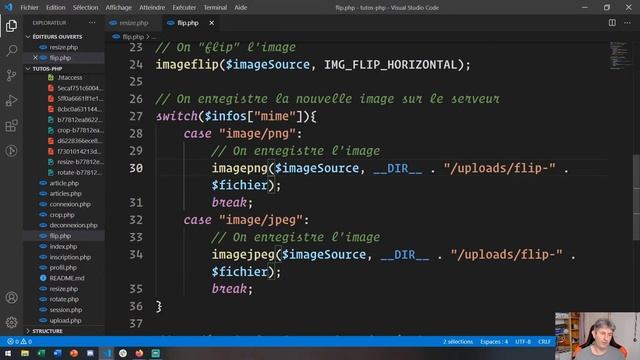Open the Accounts icon in activity bar
This screenshot has width=640, height=360.
(11, 298)
